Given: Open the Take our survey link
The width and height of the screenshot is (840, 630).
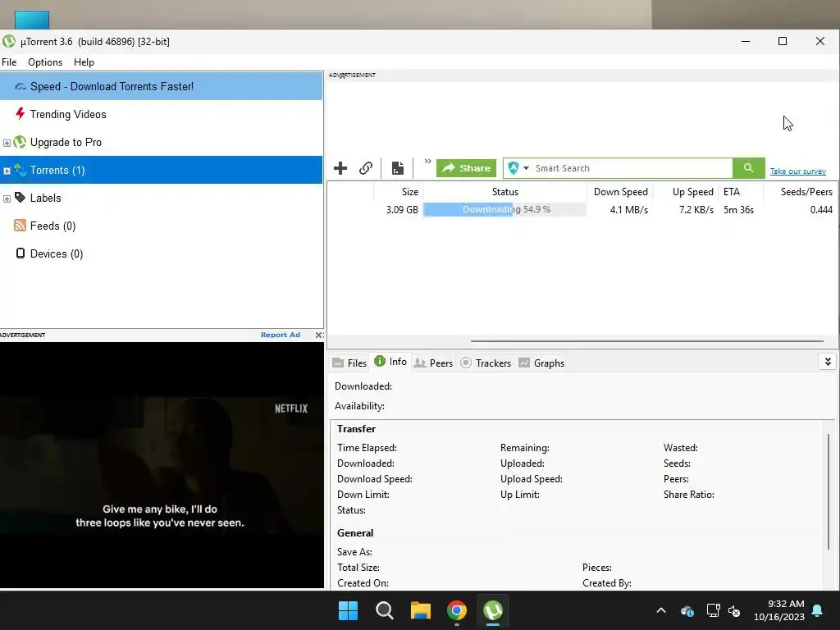Looking at the screenshot, I should [x=797, y=171].
